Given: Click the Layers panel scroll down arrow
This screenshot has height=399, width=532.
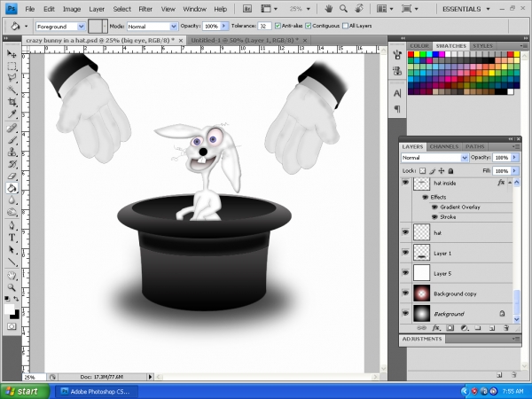Looking at the screenshot, I should (516, 319).
